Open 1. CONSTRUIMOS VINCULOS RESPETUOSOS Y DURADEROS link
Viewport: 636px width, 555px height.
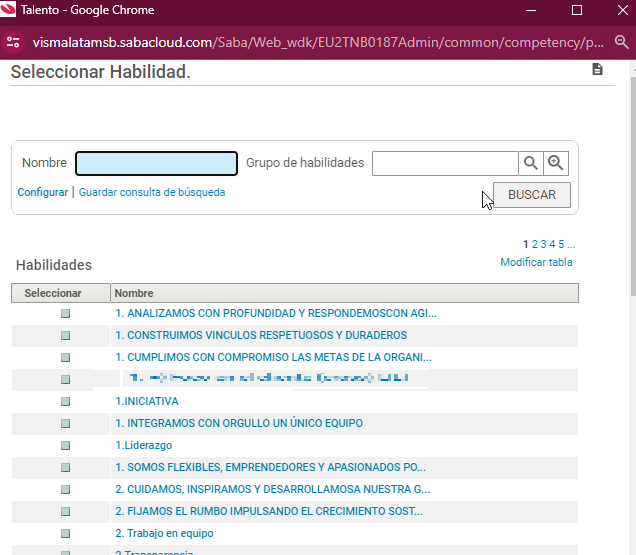point(261,335)
